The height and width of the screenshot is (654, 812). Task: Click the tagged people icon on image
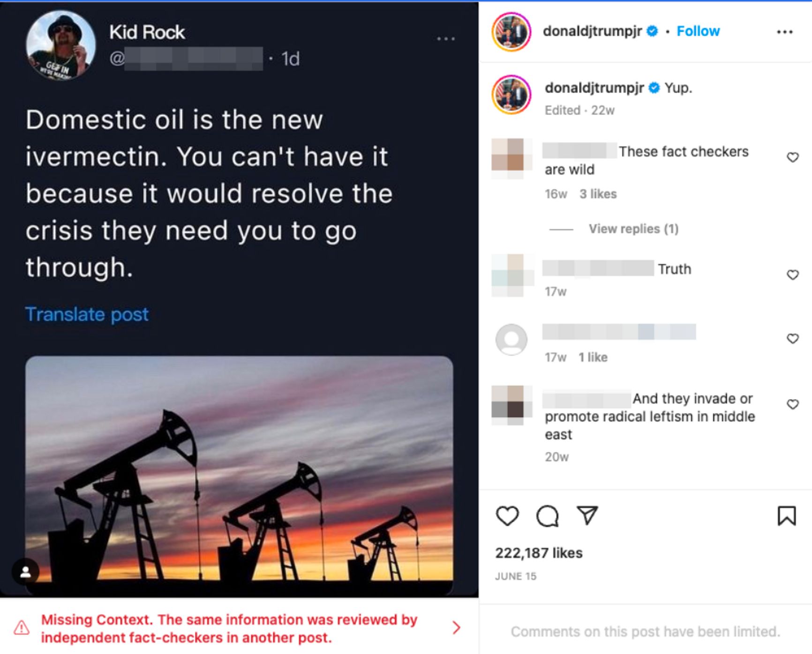point(26,572)
